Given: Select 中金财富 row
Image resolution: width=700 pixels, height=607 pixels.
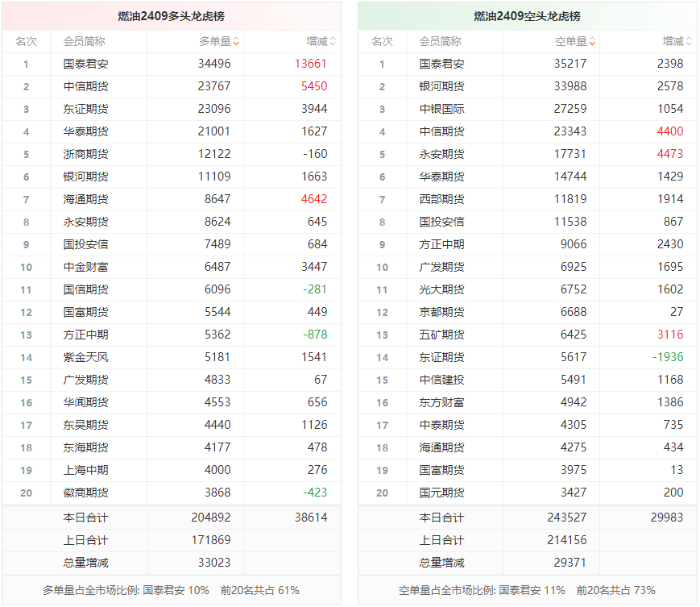Looking at the screenshot, I should coord(172,267).
